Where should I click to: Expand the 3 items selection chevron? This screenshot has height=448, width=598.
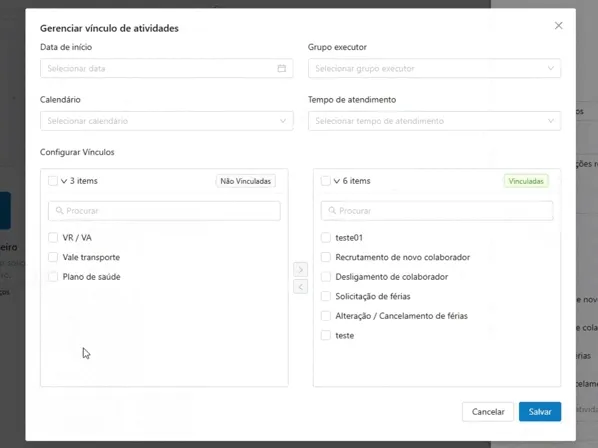point(64,181)
